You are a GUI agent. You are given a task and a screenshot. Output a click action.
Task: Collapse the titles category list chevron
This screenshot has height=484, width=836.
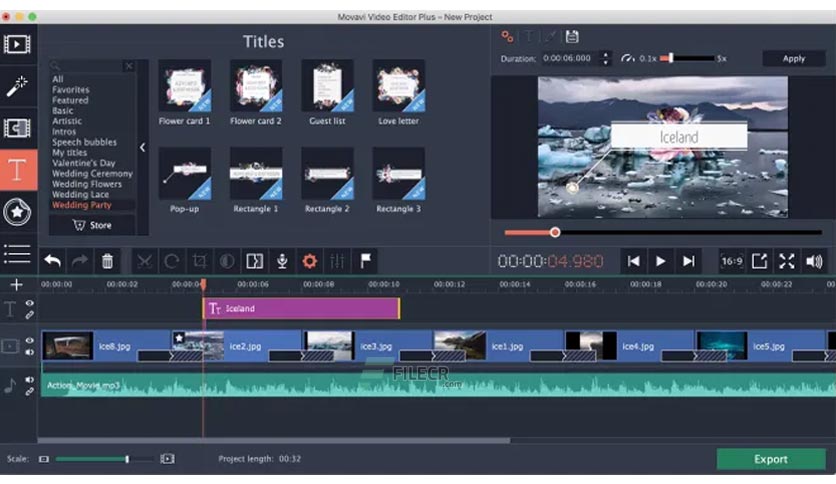point(142,148)
